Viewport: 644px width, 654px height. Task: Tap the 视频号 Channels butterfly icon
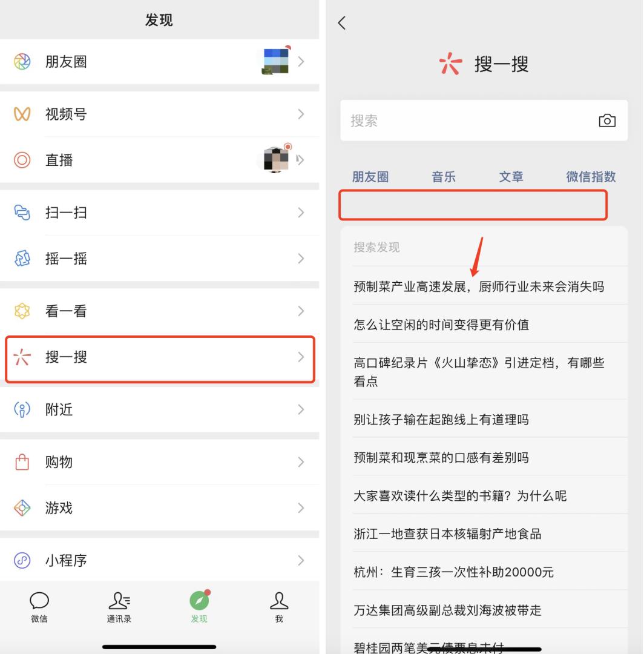(x=22, y=114)
